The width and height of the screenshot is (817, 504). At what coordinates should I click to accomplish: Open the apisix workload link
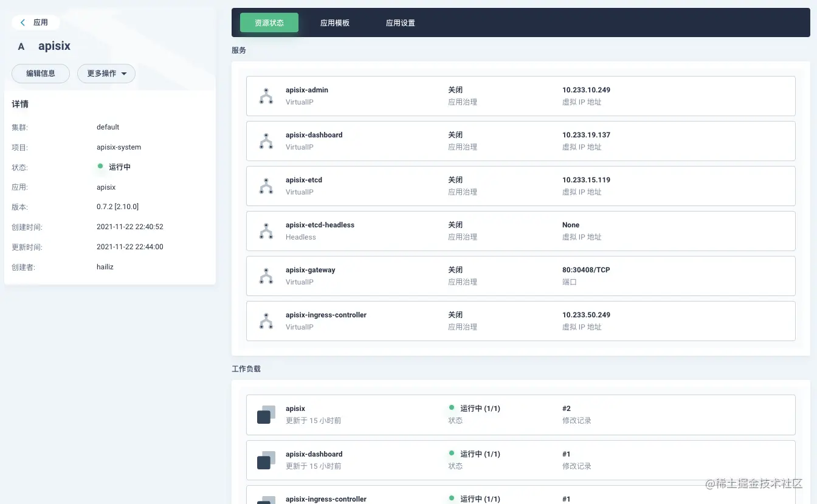click(x=295, y=409)
